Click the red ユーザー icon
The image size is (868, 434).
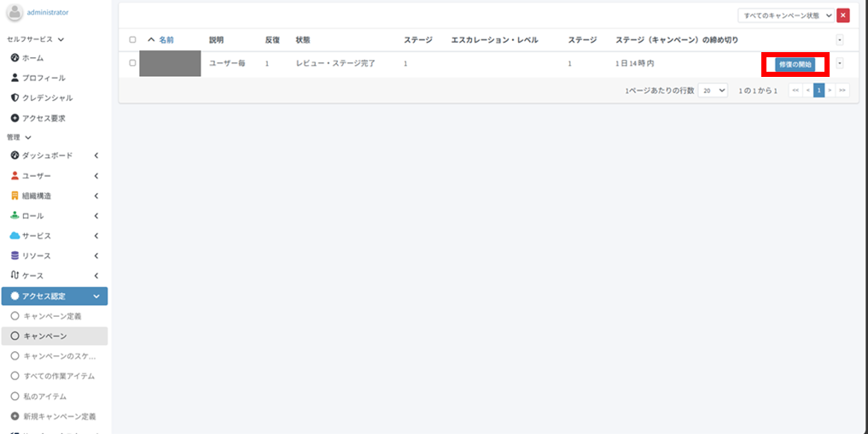pos(15,176)
